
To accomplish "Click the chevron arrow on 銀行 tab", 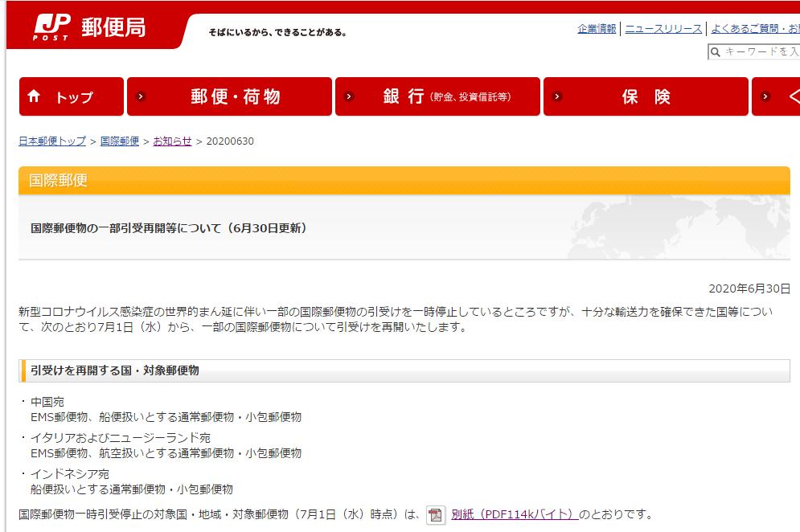I will [x=347, y=96].
